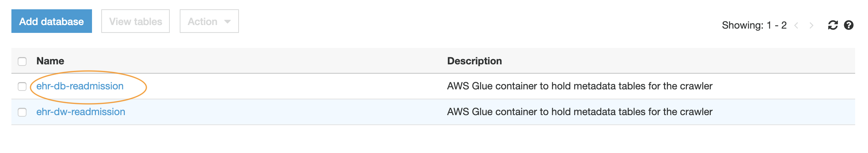This screenshot has width=868, height=153.
Task: Select all databases with header checkbox
Action: click(22, 61)
